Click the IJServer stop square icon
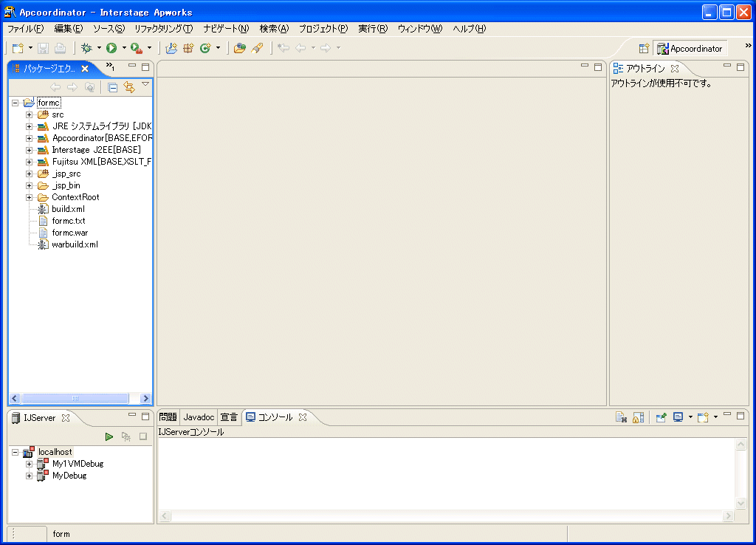The width and height of the screenshot is (756, 545). click(x=143, y=436)
